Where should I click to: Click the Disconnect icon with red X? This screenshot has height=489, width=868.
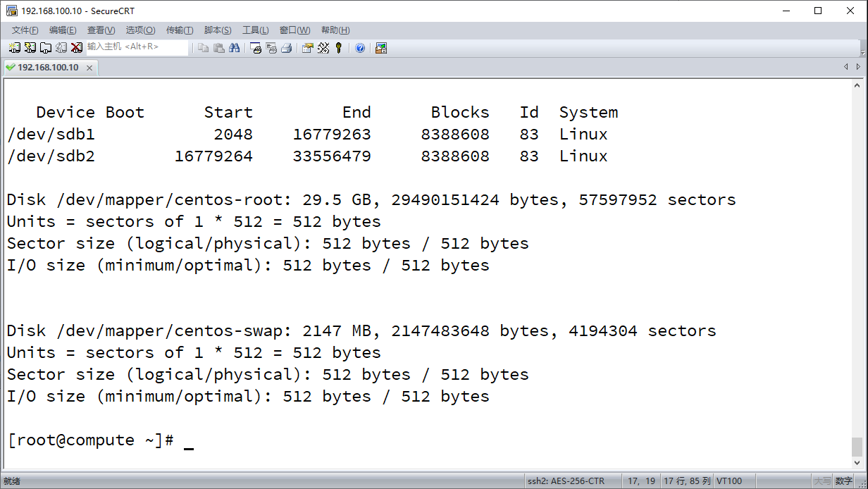tap(77, 48)
